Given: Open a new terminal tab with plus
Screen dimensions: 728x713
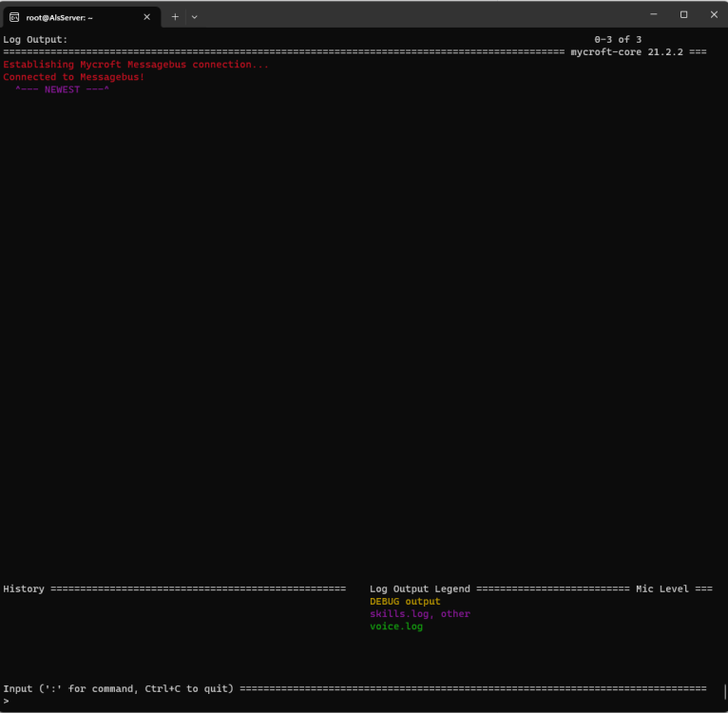Looking at the screenshot, I should 175,17.
